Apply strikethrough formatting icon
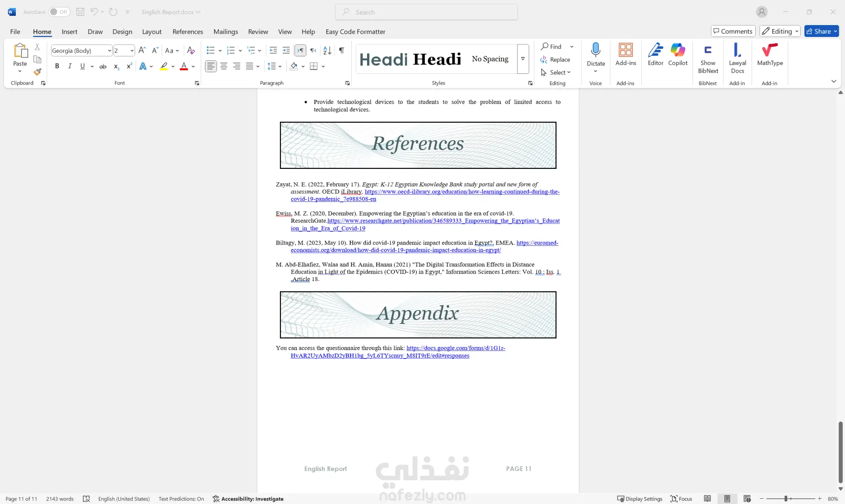The width and height of the screenshot is (845, 504). [x=103, y=66]
